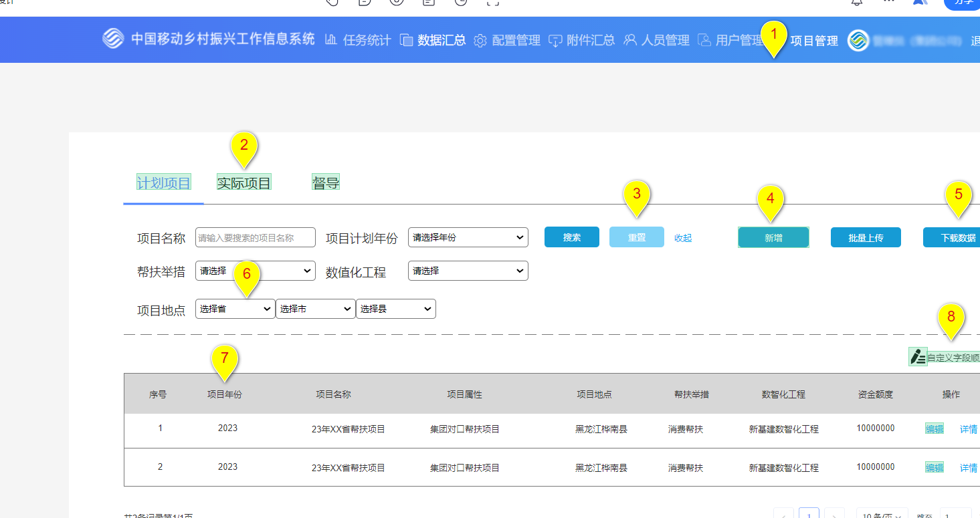Open the 帮扶举措 dropdown

pyautogui.click(x=255, y=271)
